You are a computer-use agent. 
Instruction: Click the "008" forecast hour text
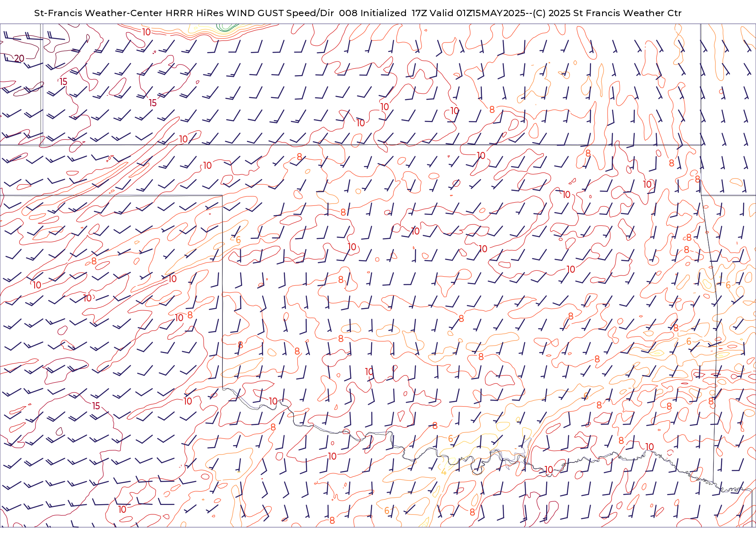point(348,13)
